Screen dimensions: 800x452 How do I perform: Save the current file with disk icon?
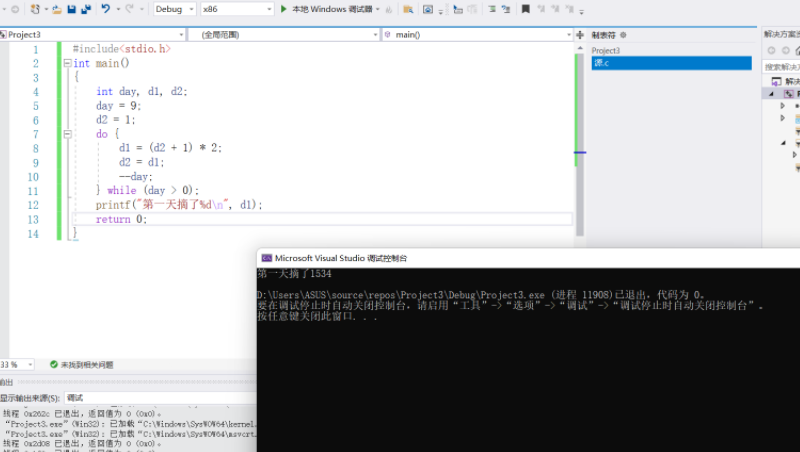[x=71, y=9]
